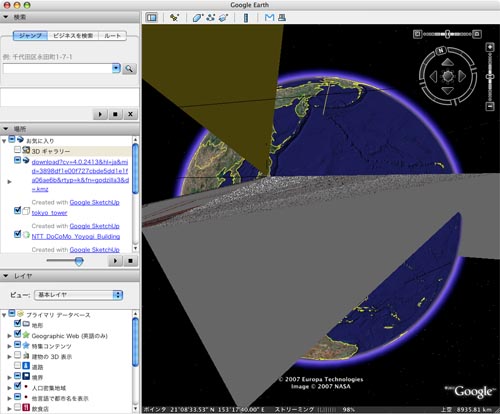Select the add path tool
Image resolution: width=500 pixels, height=414 pixels.
tap(210, 18)
